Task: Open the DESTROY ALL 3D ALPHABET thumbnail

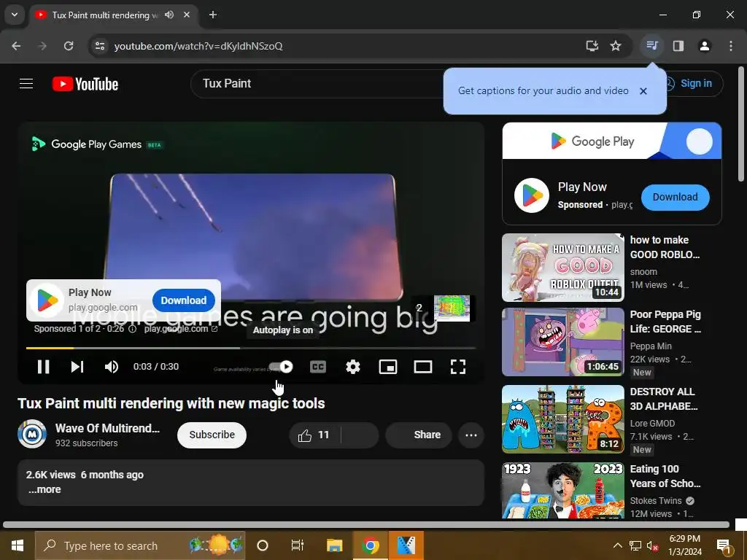Action: tap(562, 419)
